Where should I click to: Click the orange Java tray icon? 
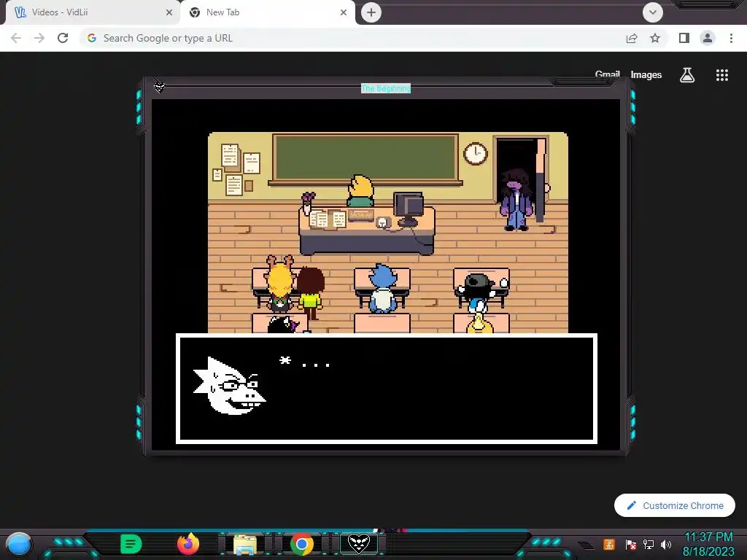click(x=609, y=544)
